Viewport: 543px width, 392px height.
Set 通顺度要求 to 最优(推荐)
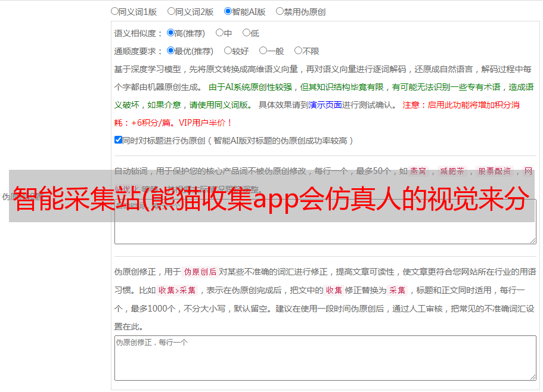click(x=170, y=51)
